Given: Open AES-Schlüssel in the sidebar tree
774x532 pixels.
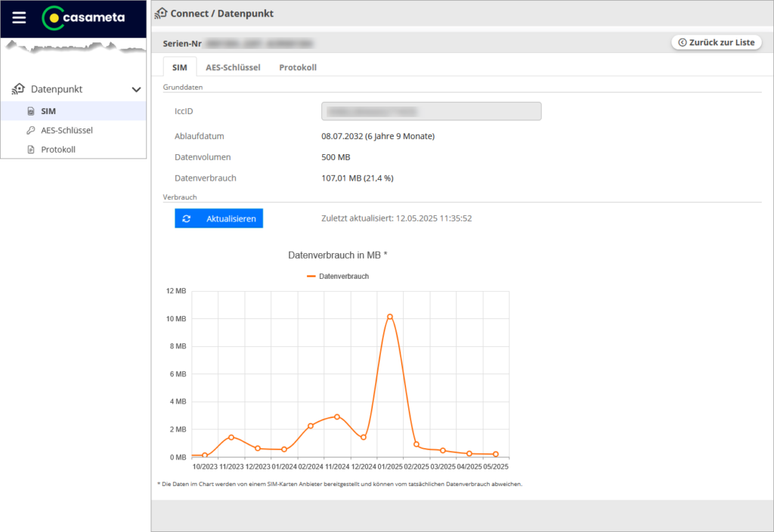Looking at the screenshot, I should coord(67,130).
